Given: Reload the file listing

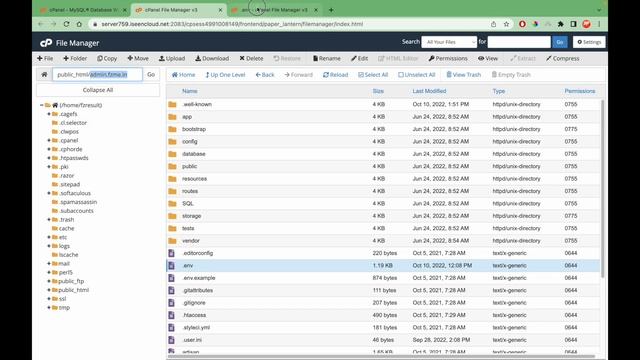Looking at the screenshot, I should pyautogui.click(x=336, y=75).
